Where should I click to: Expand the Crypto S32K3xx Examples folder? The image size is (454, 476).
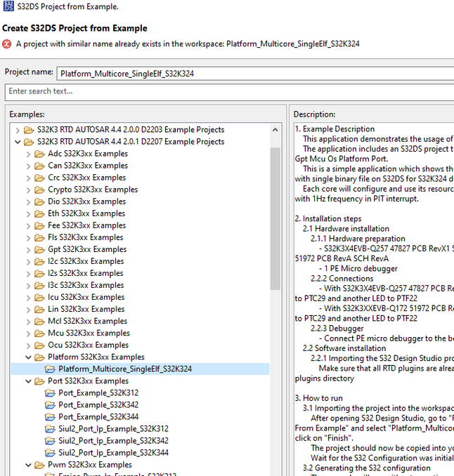click(28, 190)
